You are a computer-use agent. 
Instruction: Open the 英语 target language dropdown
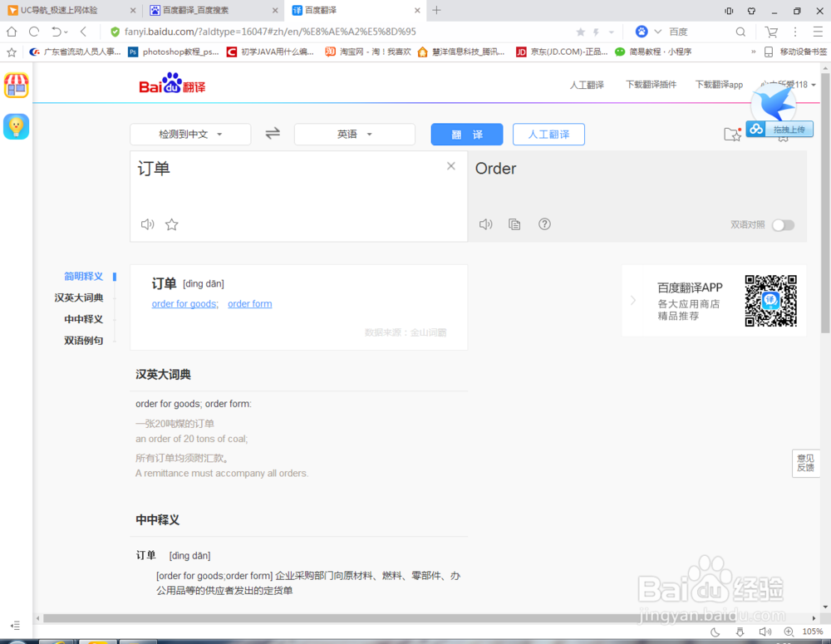click(355, 134)
